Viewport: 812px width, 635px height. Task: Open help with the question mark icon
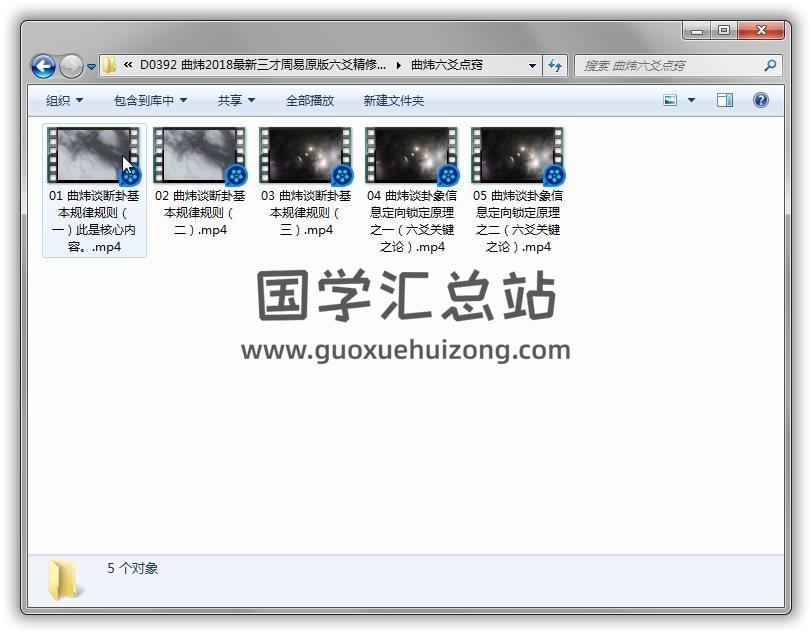(x=761, y=100)
